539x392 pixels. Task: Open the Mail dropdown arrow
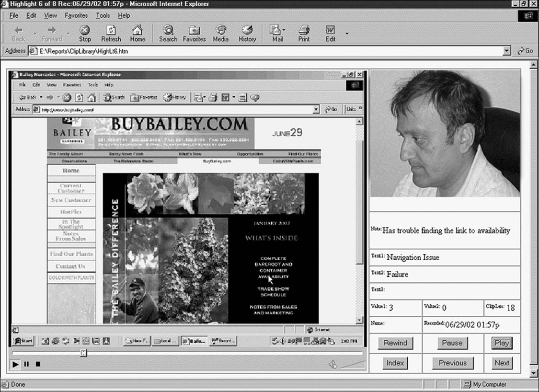click(x=284, y=30)
